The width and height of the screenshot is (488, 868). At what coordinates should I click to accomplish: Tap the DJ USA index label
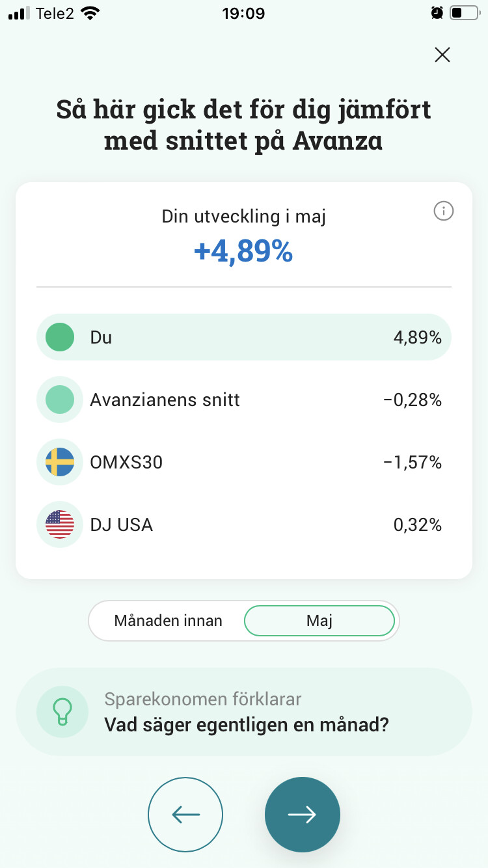(121, 524)
